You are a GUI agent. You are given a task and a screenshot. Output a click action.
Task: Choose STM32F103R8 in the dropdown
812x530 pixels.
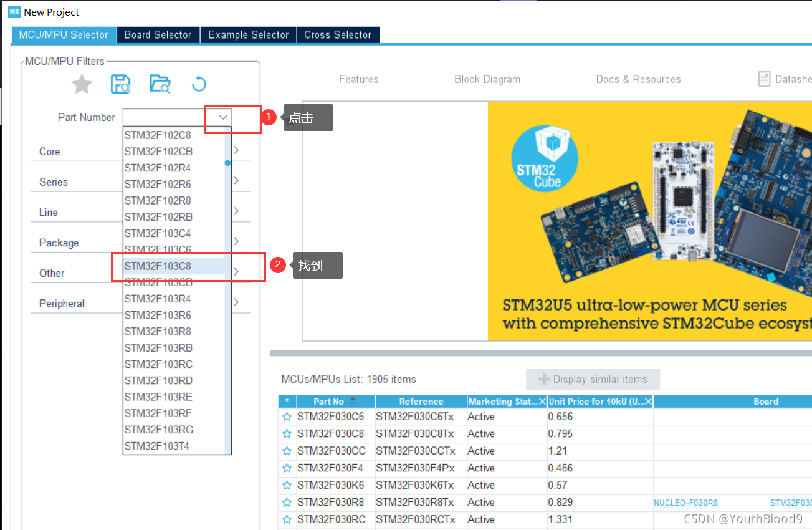[174, 331]
